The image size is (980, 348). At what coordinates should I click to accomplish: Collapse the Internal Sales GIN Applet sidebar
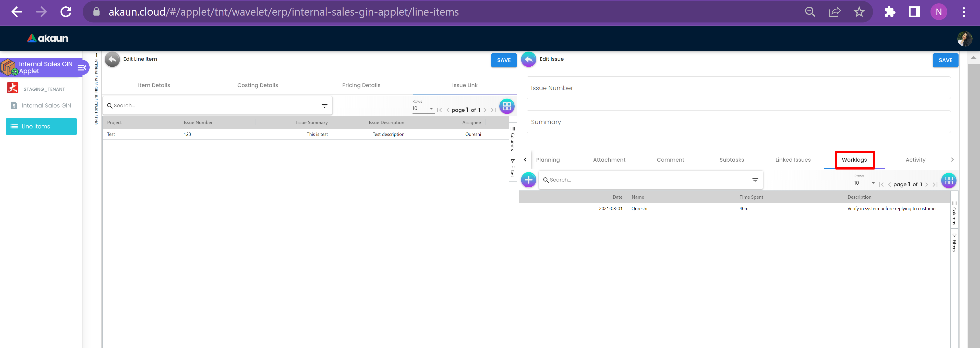pos(81,68)
